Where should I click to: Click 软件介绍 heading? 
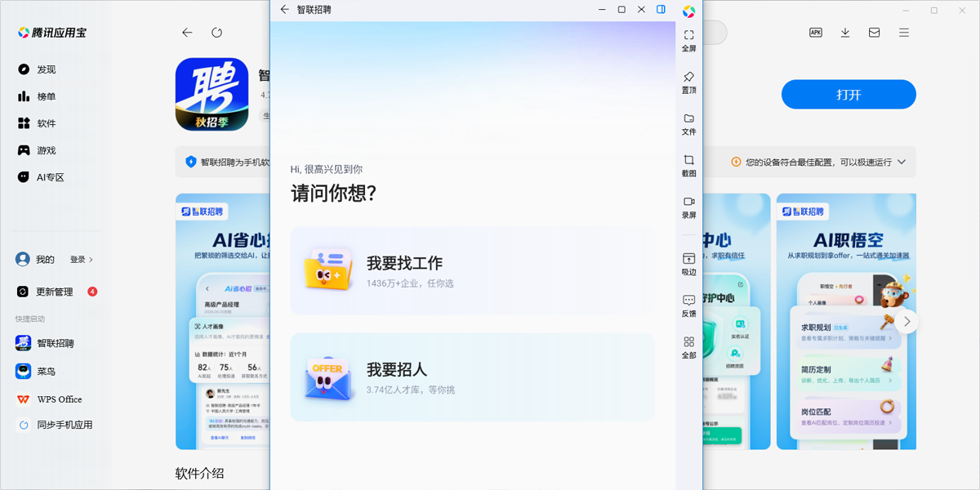click(199, 474)
